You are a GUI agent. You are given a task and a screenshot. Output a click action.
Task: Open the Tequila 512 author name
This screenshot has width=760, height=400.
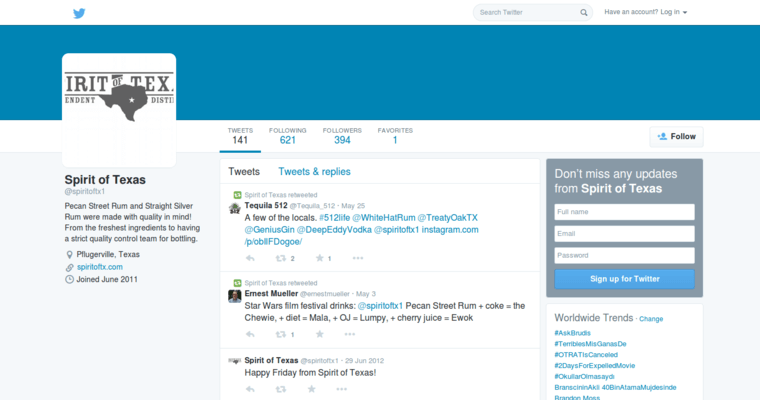266,206
